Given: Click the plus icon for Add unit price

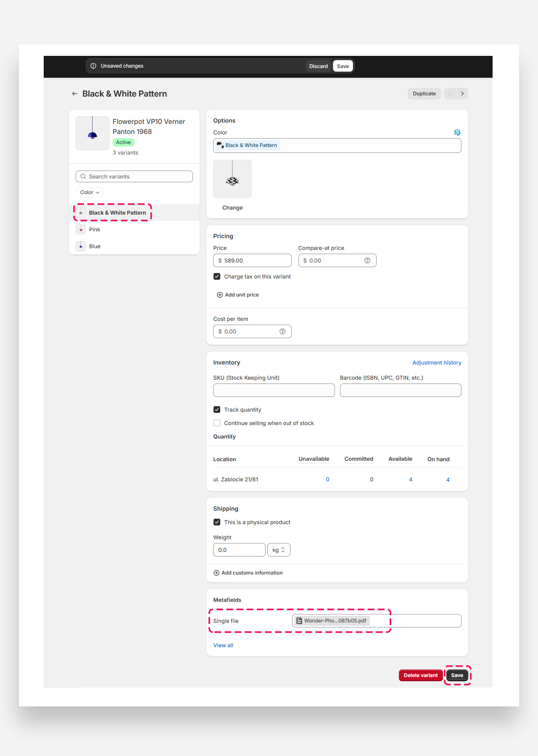Looking at the screenshot, I should (219, 295).
